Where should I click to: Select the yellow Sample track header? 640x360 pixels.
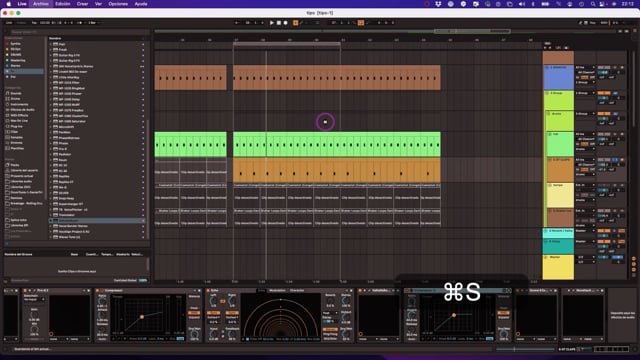(x=561, y=195)
